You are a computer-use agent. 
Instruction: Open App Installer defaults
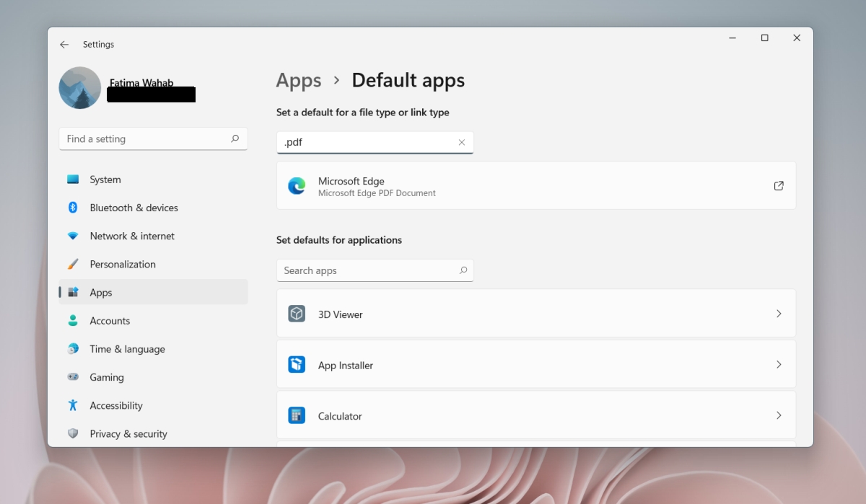[536, 365]
